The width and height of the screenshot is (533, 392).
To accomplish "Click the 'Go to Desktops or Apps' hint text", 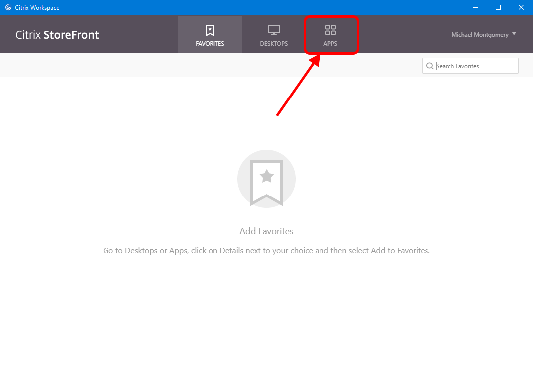I will [x=267, y=251].
